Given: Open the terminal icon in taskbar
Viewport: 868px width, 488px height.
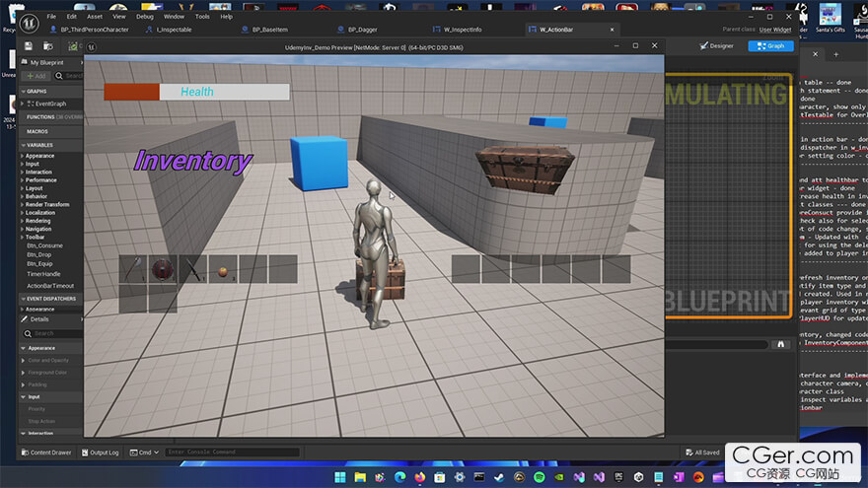Looking at the screenshot, I should click(x=479, y=477).
